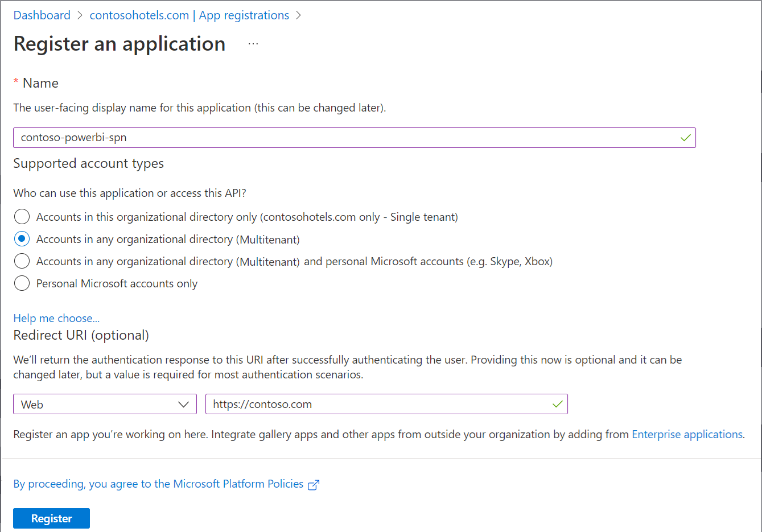This screenshot has width=762, height=532.
Task: Click the green checkmark in the Redirect URI field
Action: click(557, 404)
